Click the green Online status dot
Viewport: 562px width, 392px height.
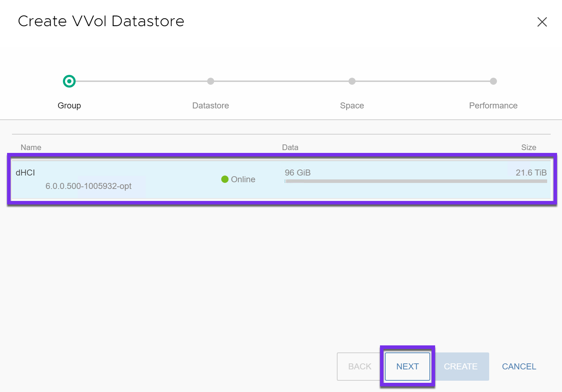pyautogui.click(x=225, y=179)
